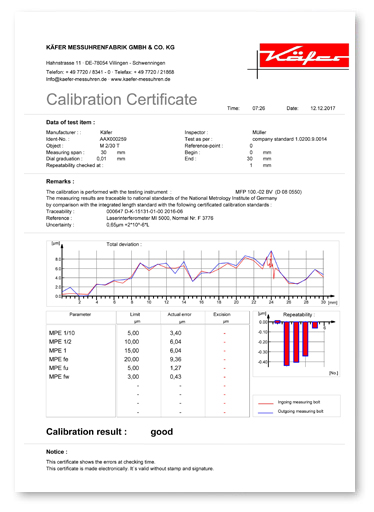Click the 'Remarks :' heading
Viewport: 374px width, 512px height.
click(60, 182)
